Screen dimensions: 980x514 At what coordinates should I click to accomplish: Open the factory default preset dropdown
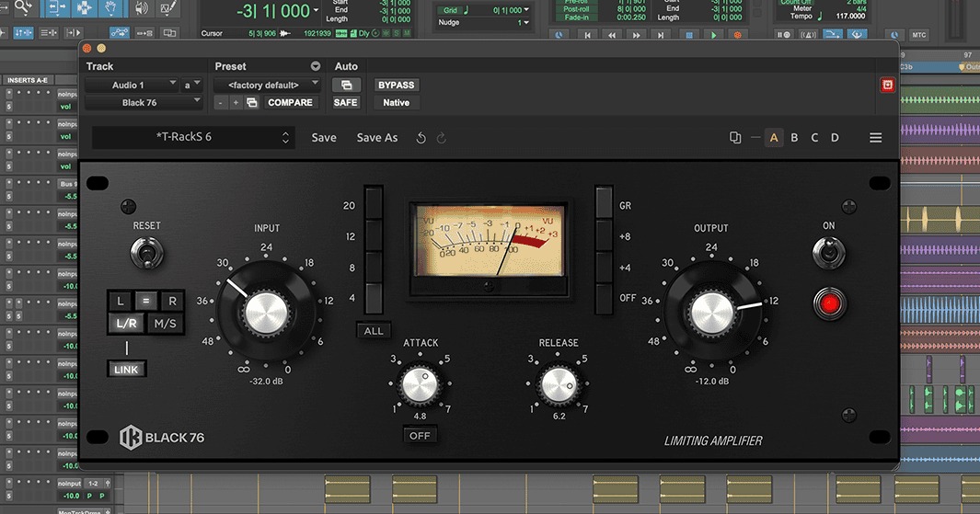267,85
